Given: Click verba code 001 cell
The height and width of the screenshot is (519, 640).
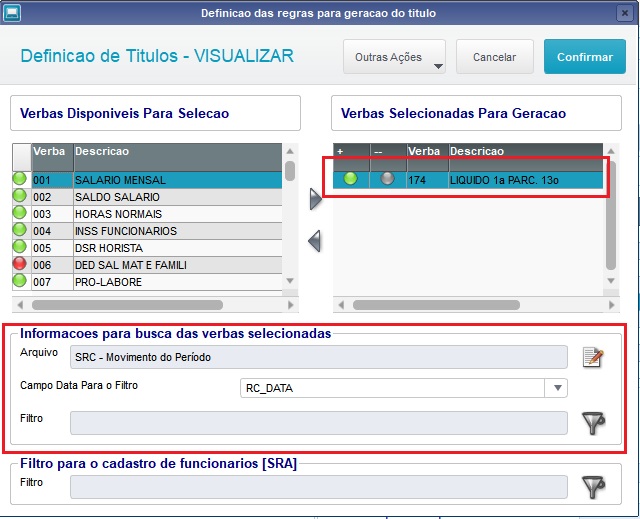Looking at the screenshot, I should [x=52, y=180].
